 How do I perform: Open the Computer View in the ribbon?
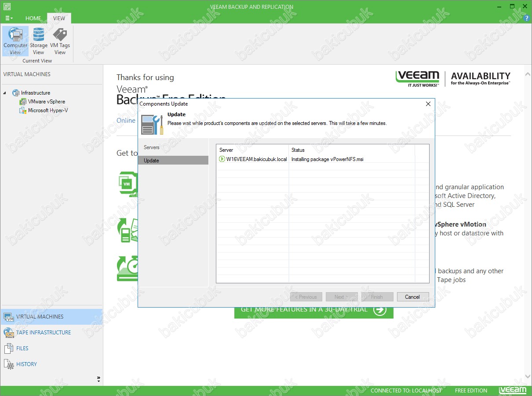click(15, 41)
